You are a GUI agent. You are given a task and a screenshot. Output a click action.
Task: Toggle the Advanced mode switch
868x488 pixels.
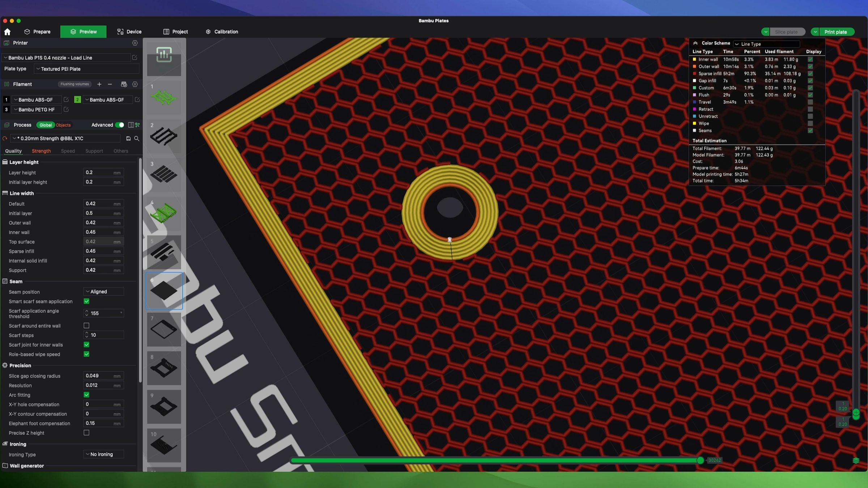[x=119, y=125]
